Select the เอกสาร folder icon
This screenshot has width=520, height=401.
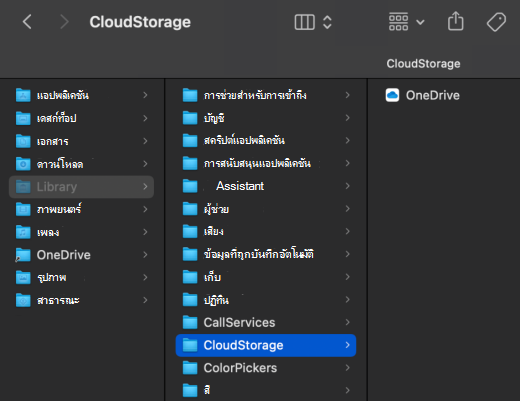pos(23,141)
